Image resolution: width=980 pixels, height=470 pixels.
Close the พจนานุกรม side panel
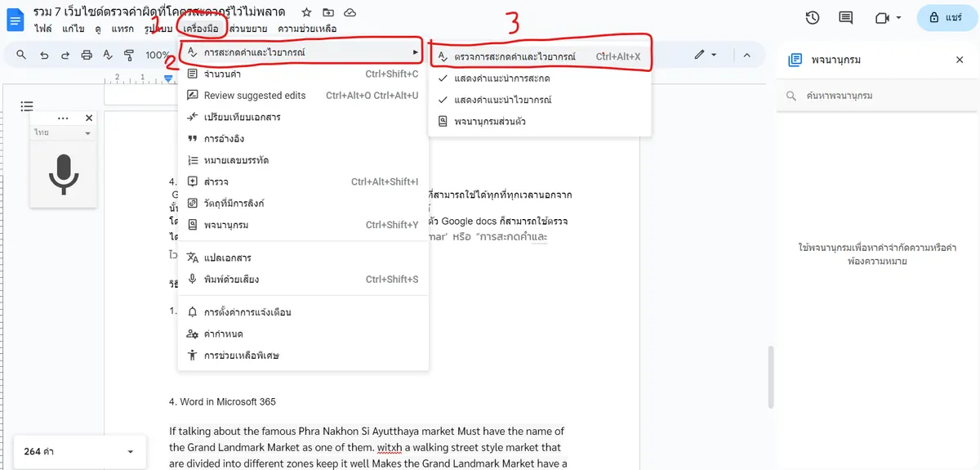[x=960, y=60]
